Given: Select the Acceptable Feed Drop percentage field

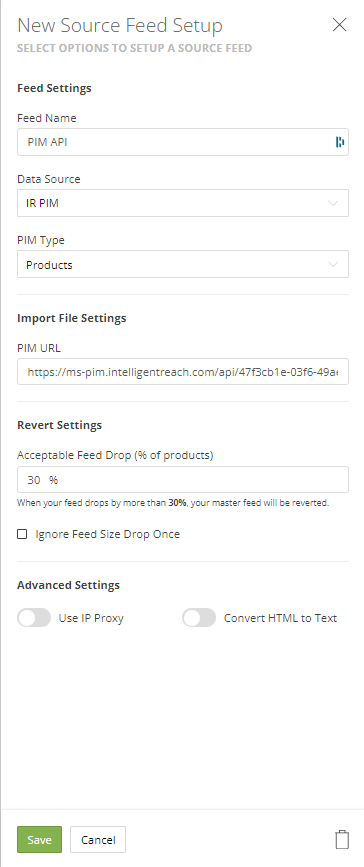Looking at the screenshot, I should (183, 479).
